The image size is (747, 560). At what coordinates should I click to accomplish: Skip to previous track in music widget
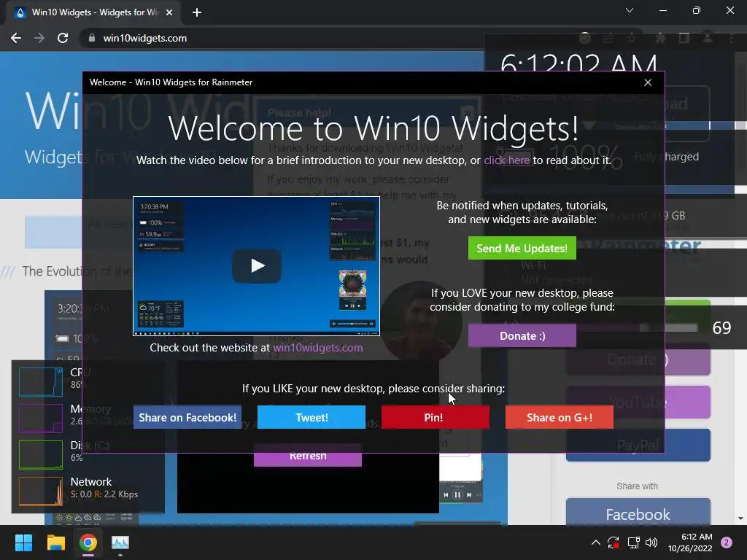pyautogui.click(x=446, y=495)
